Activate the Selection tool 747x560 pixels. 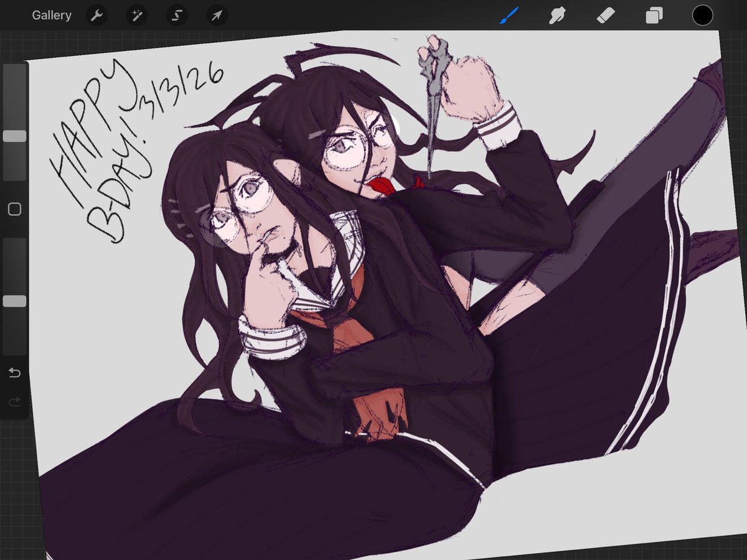pyautogui.click(x=176, y=16)
